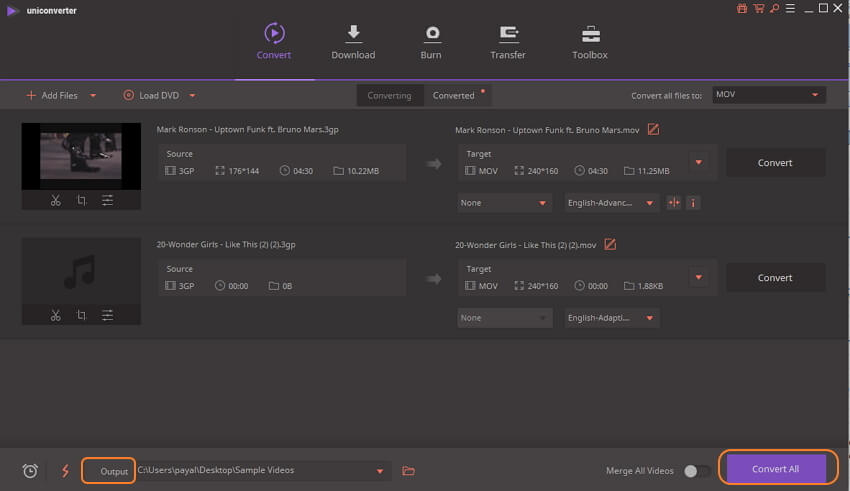Click the 1.88KB target size value

coord(650,286)
